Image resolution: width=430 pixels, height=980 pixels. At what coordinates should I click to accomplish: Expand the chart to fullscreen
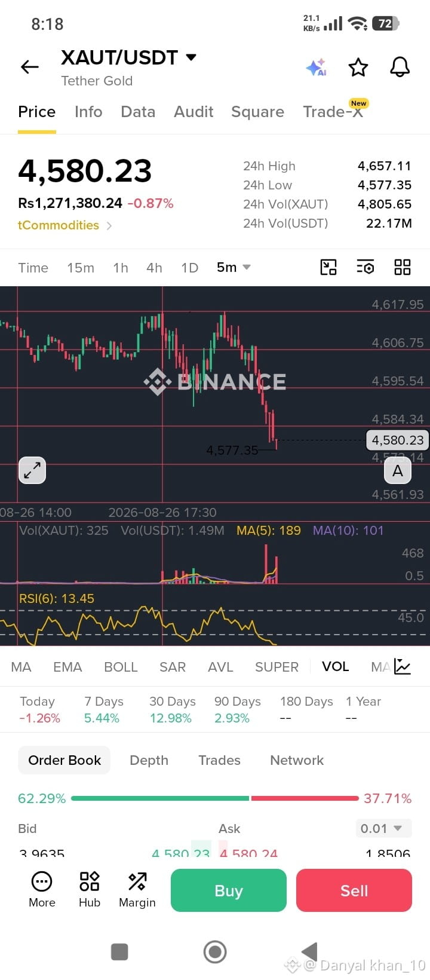pos(32,470)
